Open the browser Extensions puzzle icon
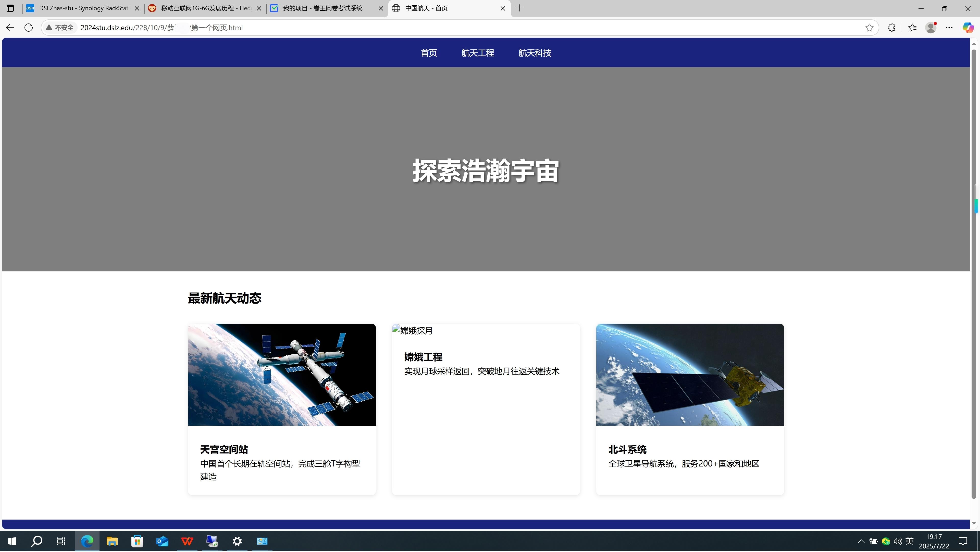 891,27
